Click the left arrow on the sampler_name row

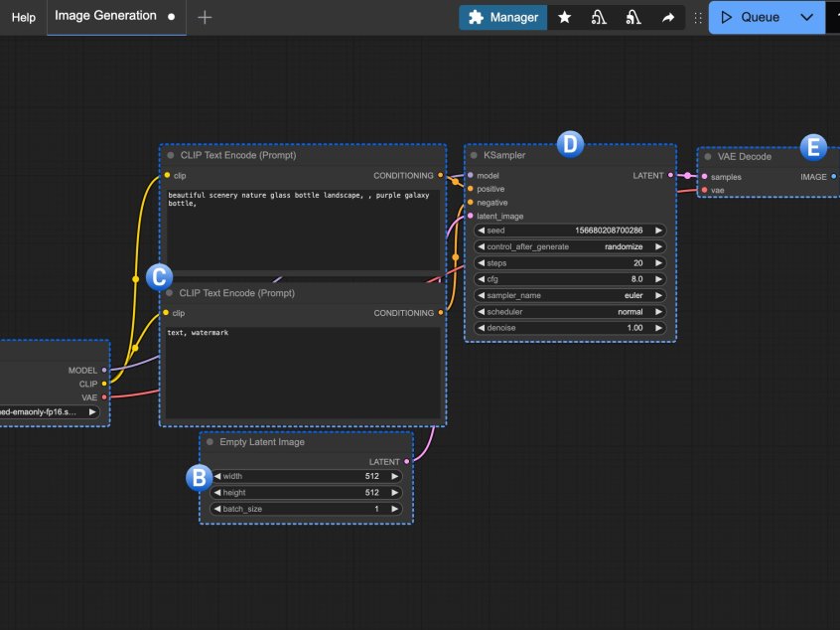coord(482,295)
